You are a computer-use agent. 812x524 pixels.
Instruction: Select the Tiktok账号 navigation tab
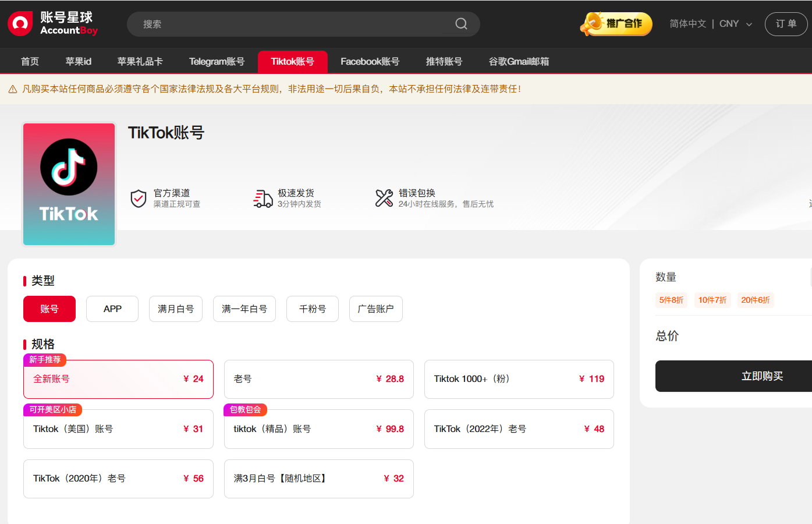point(293,62)
